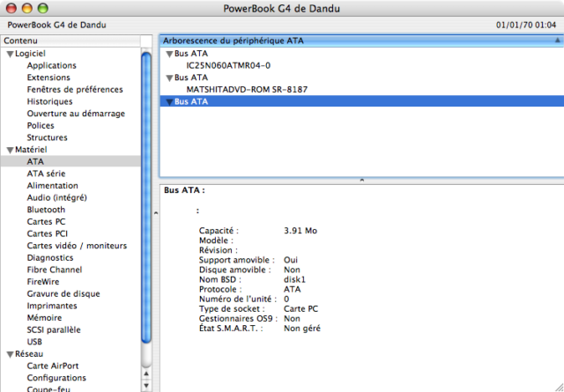Click the Gestionnaires OS9 label
The height and width of the screenshot is (392, 564).
tap(238, 319)
